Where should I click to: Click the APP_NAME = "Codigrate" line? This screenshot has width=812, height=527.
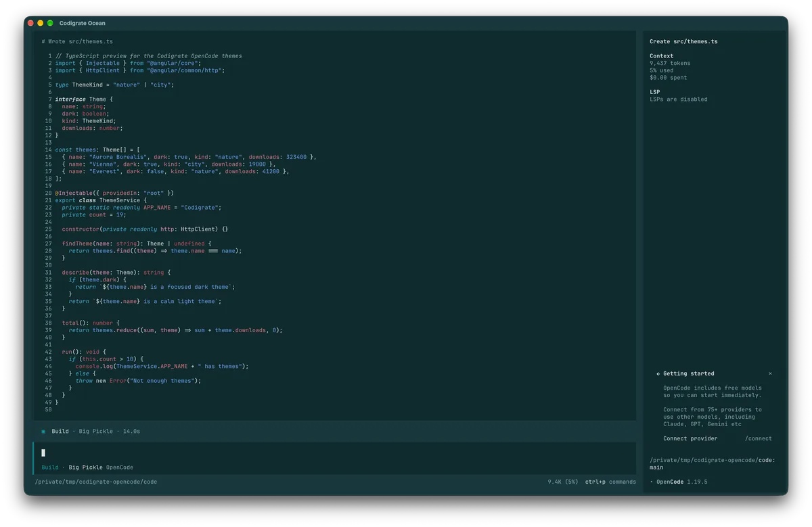point(141,208)
